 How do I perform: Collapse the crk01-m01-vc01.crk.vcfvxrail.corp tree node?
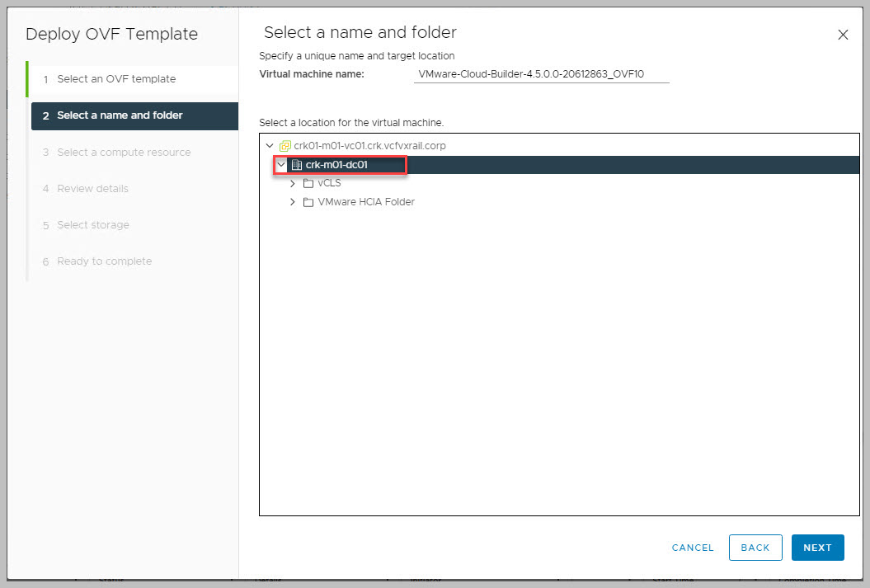270,146
